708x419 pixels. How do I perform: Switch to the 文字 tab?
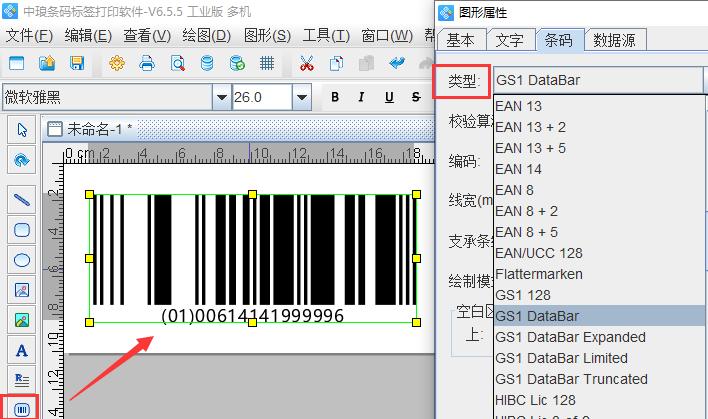coord(510,40)
